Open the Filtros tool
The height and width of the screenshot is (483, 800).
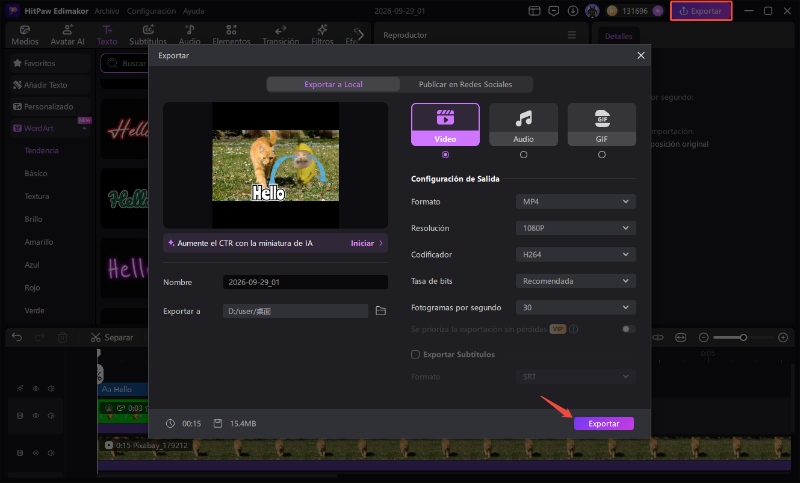click(322, 35)
